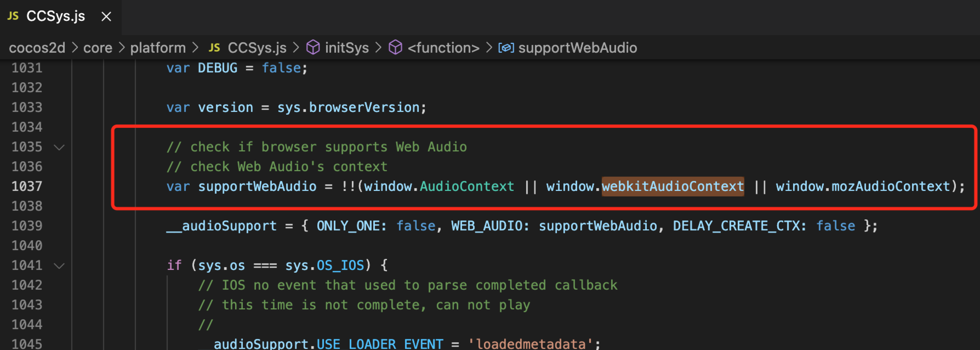980x350 pixels.
Task: Click the function cube symbol icon
Action: click(x=395, y=48)
